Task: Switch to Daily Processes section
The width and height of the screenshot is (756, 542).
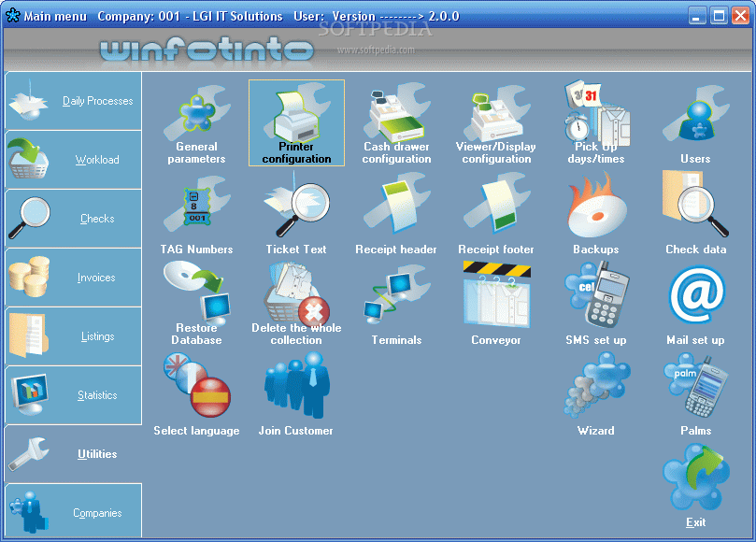Action: pos(73,101)
